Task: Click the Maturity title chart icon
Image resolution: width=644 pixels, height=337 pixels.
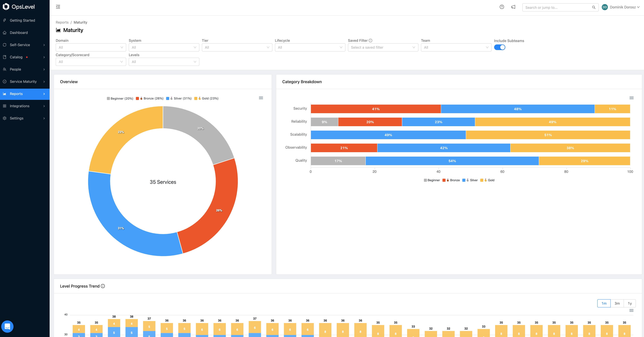Action: click(x=58, y=30)
